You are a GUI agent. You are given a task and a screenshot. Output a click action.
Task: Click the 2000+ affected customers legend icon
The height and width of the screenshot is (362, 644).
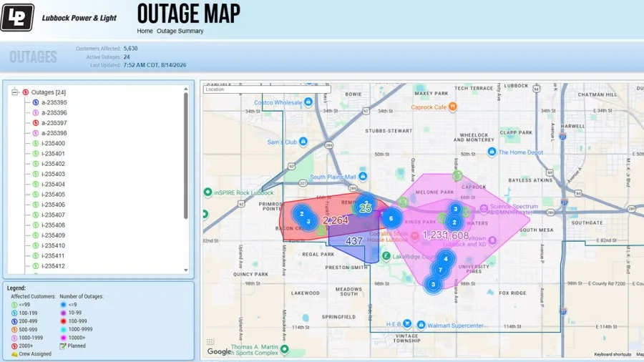coord(14,346)
